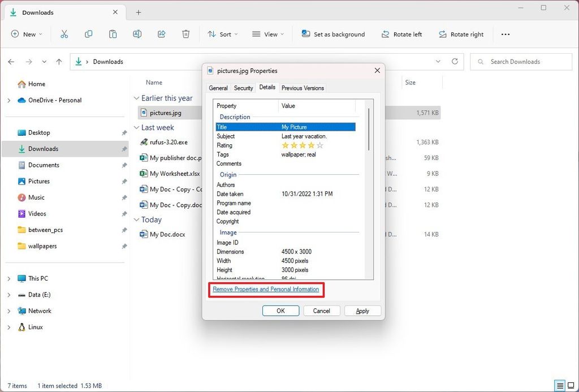
Task: Select the Cut icon in the toolbar
Action: tap(64, 34)
